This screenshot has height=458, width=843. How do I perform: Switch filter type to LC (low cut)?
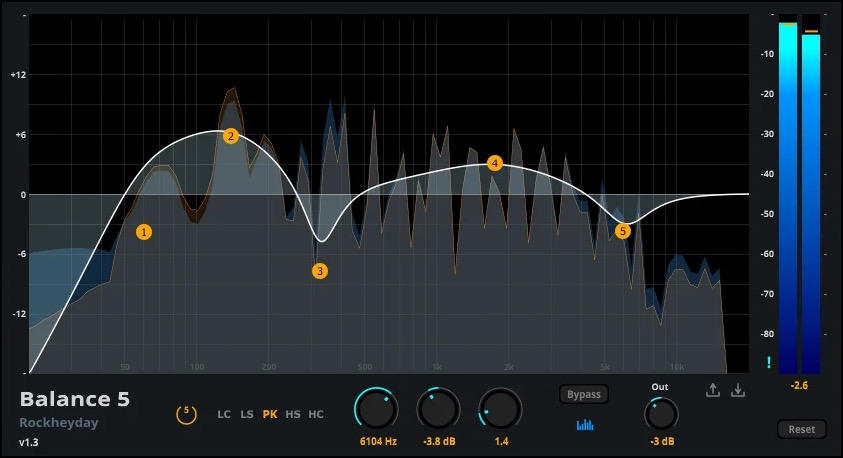coord(224,414)
